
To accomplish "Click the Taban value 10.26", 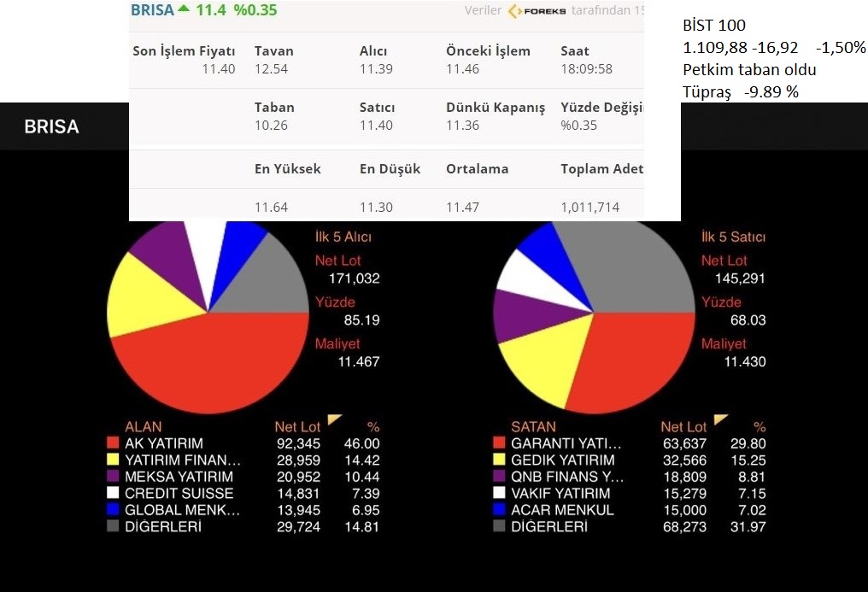I will pos(272,126).
